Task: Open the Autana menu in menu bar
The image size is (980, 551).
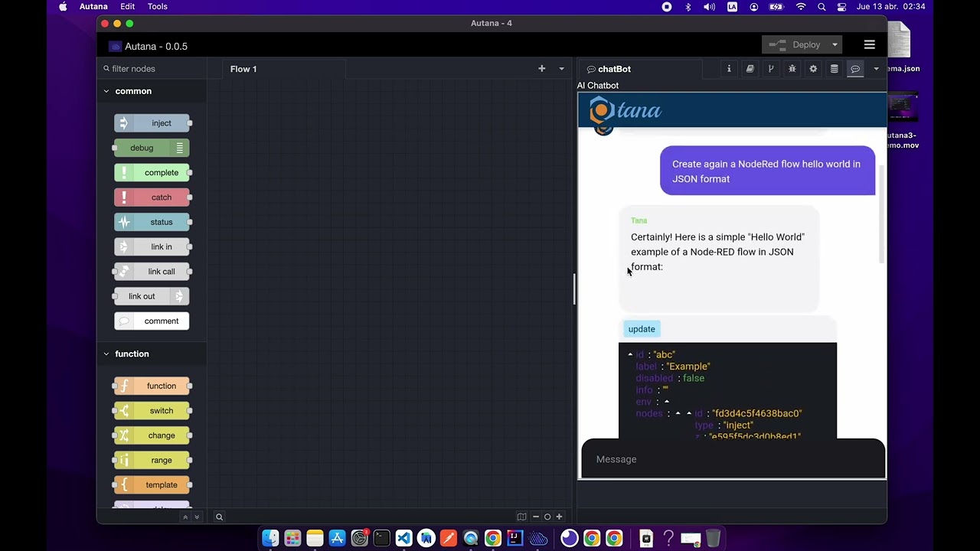Action: [x=93, y=7]
